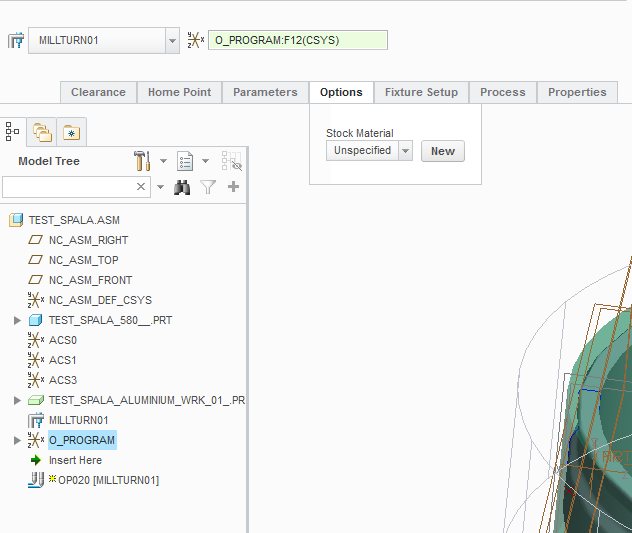Click the TEST_SPALA_580 part cube icon
The height and width of the screenshot is (533, 632).
click(x=35, y=321)
